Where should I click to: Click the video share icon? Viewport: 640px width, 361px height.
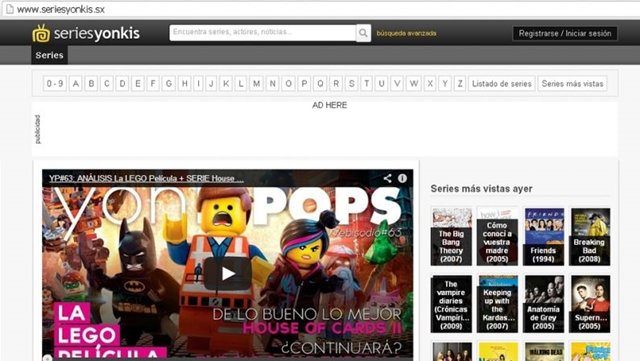[x=387, y=178]
